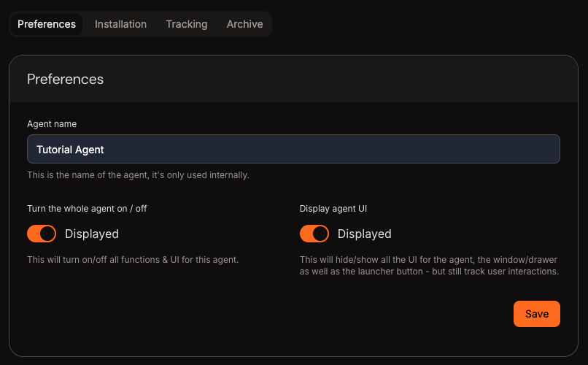Save the preferences

tap(537, 314)
